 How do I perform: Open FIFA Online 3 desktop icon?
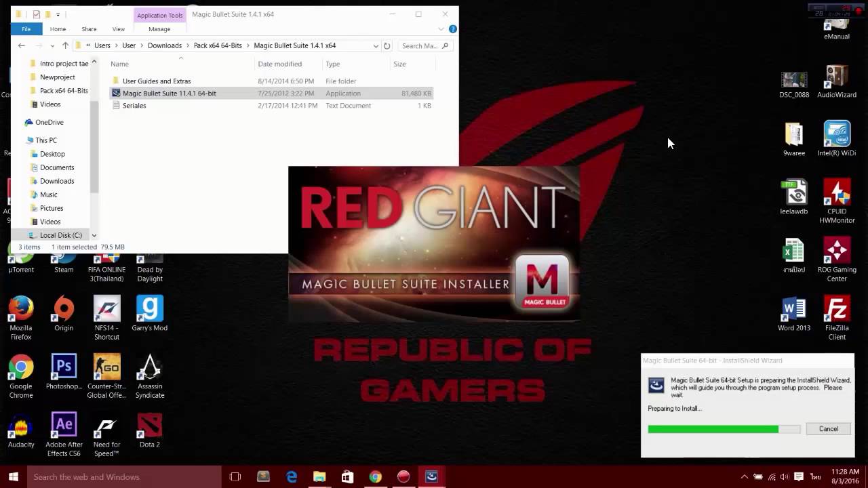coord(106,268)
